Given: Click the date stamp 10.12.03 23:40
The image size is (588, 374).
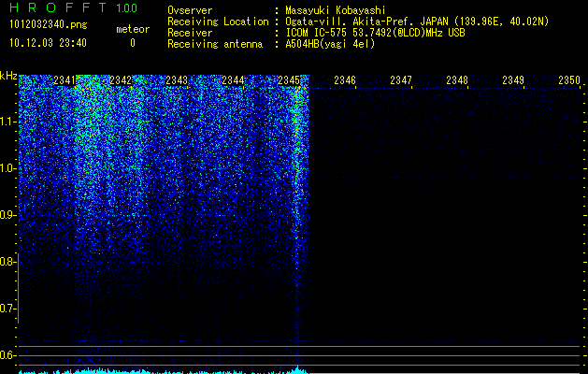Looking at the screenshot, I should pyautogui.click(x=48, y=43).
